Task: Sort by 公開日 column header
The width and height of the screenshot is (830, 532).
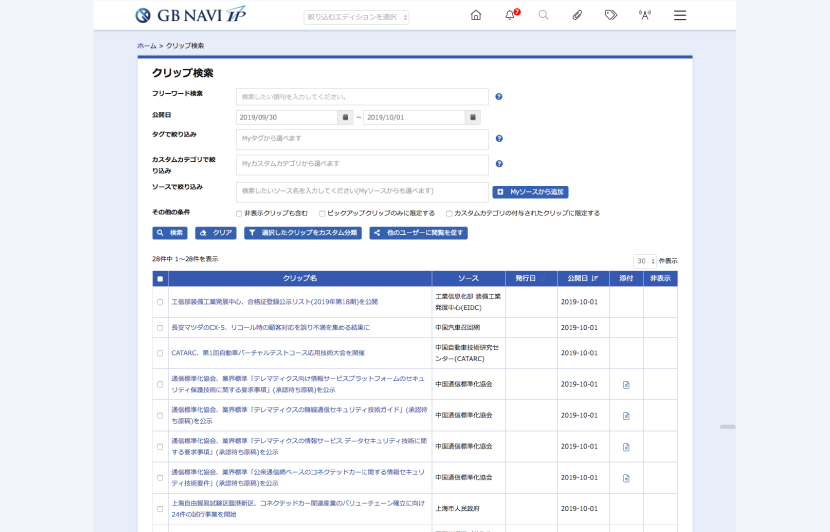Action: coord(583,278)
